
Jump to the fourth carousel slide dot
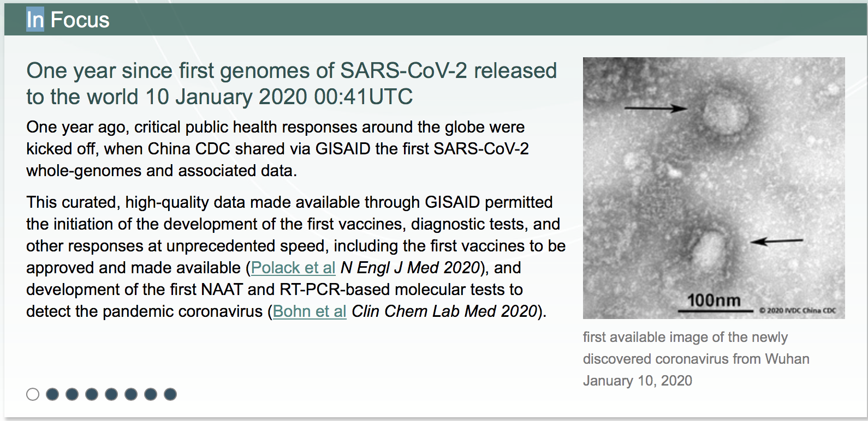pyautogui.click(x=92, y=394)
